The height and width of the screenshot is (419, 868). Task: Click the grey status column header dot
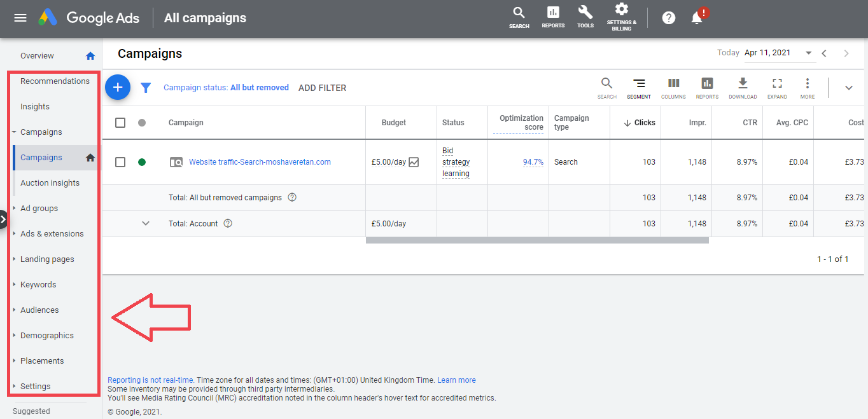[x=142, y=123]
